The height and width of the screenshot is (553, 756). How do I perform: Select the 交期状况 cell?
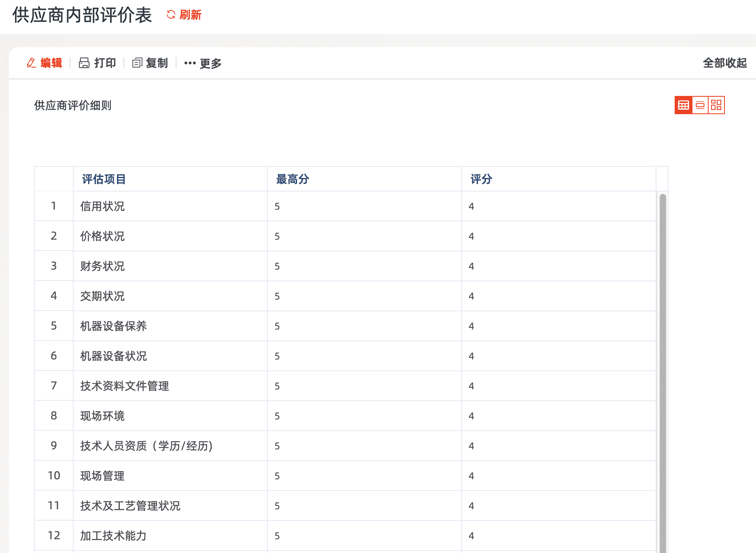tap(170, 296)
